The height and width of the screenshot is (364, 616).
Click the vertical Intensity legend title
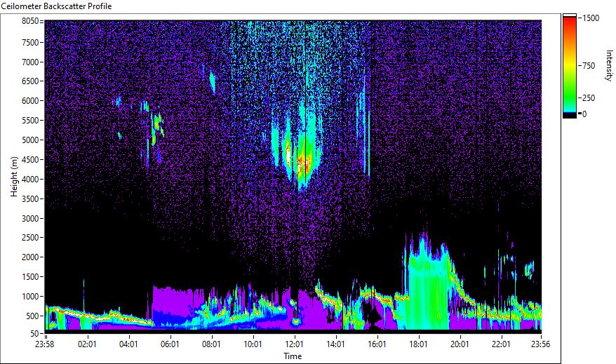coord(609,65)
